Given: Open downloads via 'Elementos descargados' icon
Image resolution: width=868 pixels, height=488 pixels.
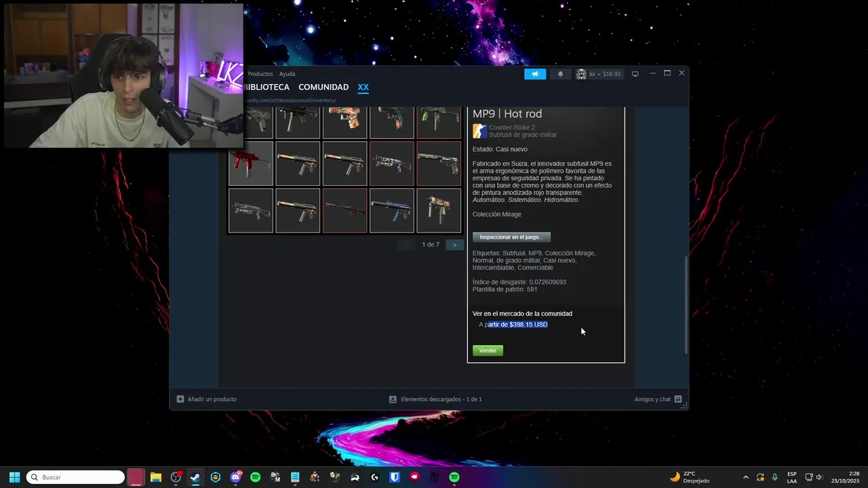Looking at the screenshot, I should (393, 399).
